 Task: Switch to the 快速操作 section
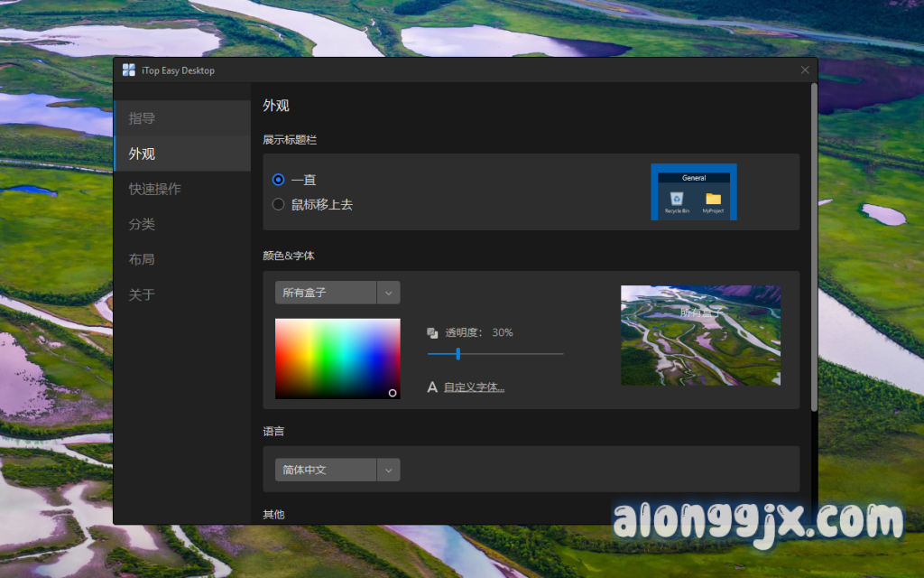(x=154, y=189)
